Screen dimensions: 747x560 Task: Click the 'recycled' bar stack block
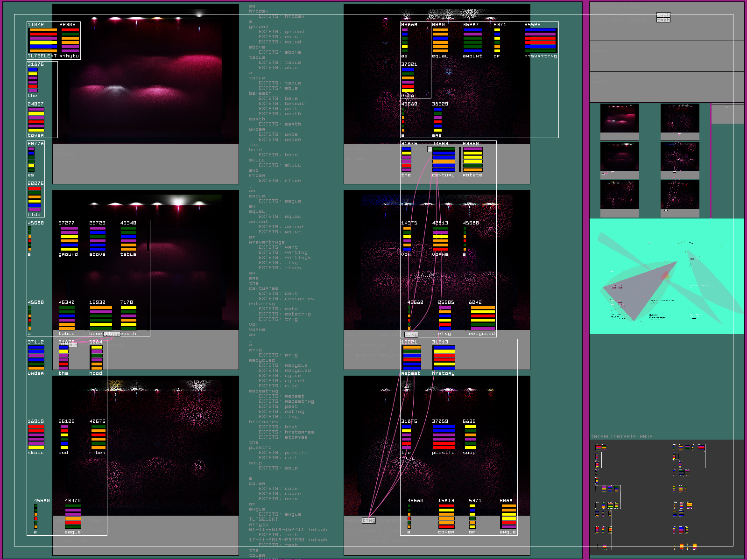tap(483, 318)
